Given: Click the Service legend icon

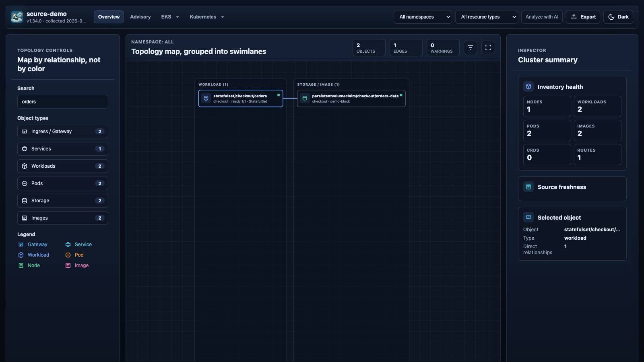Looking at the screenshot, I should [68, 245].
